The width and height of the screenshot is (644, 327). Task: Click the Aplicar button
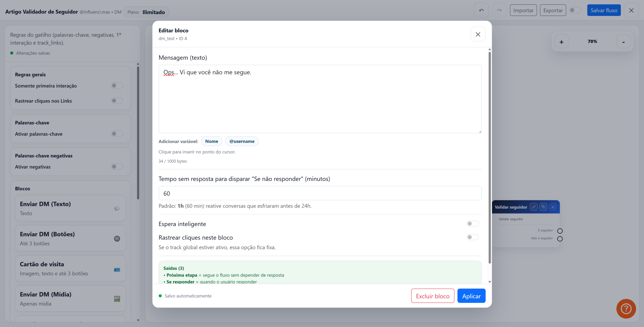click(x=471, y=296)
